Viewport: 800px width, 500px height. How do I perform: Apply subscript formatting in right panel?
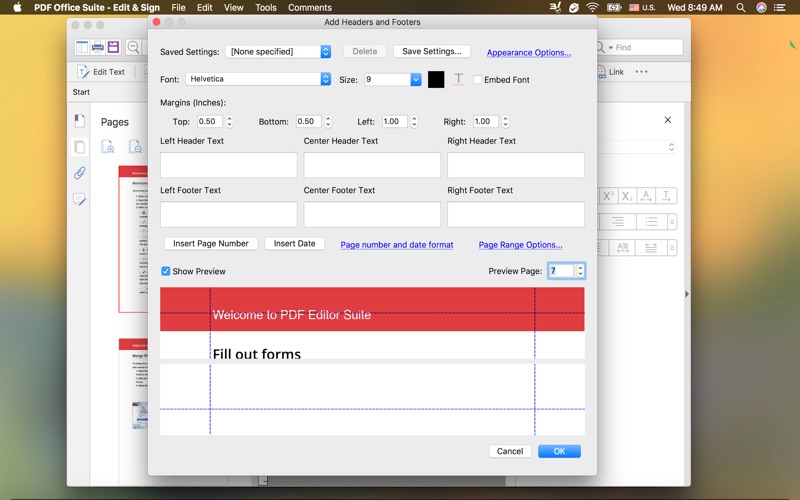(627, 196)
